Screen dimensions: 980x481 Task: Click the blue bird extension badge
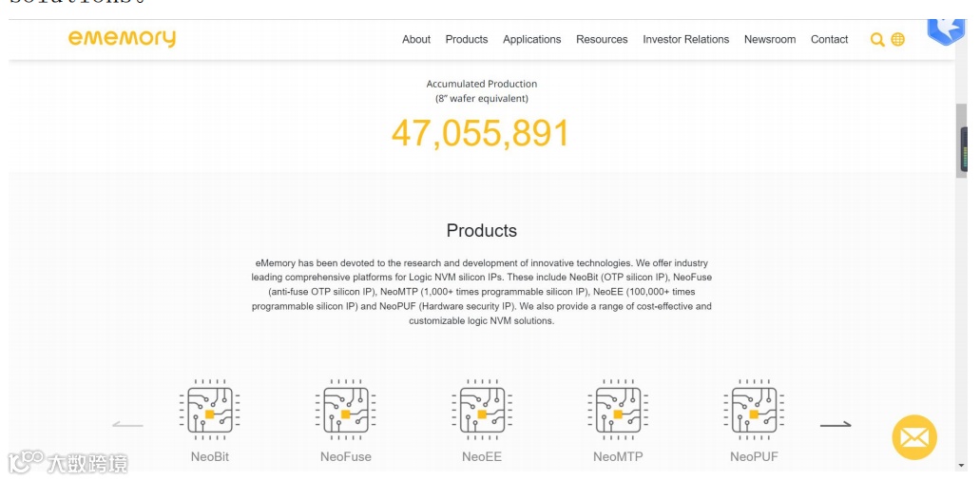(946, 31)
